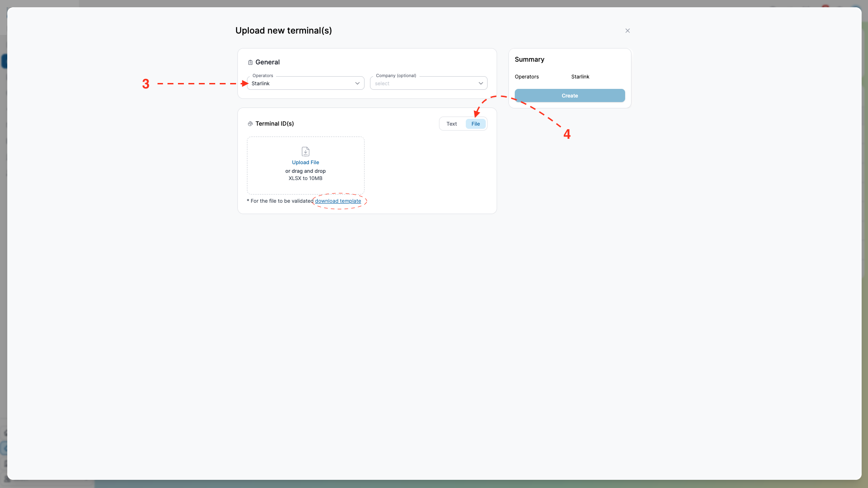
Task: Click the red annotation number 4
Action: point(567,134)
